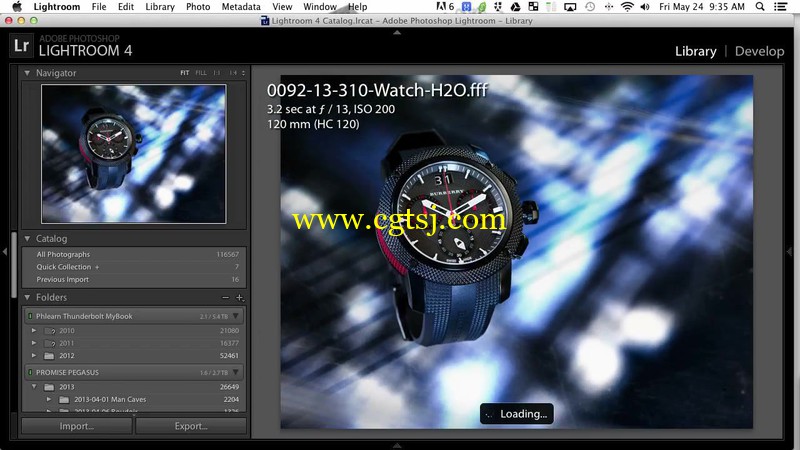
Task: Open the Wi-Fi status menu
Action: (627, 7)
